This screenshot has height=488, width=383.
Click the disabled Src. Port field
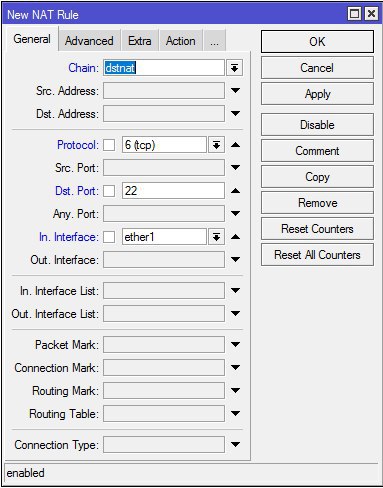tap(164, 168)
